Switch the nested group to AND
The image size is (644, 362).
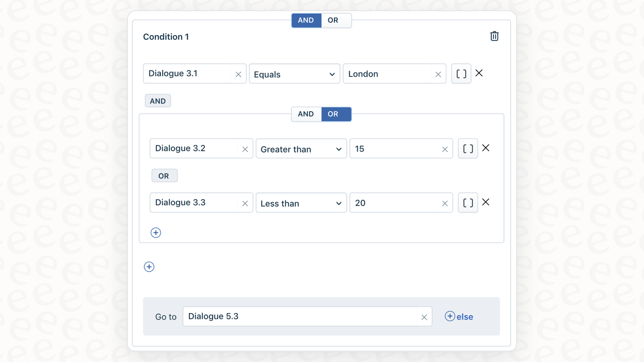[x=306, y=114]
